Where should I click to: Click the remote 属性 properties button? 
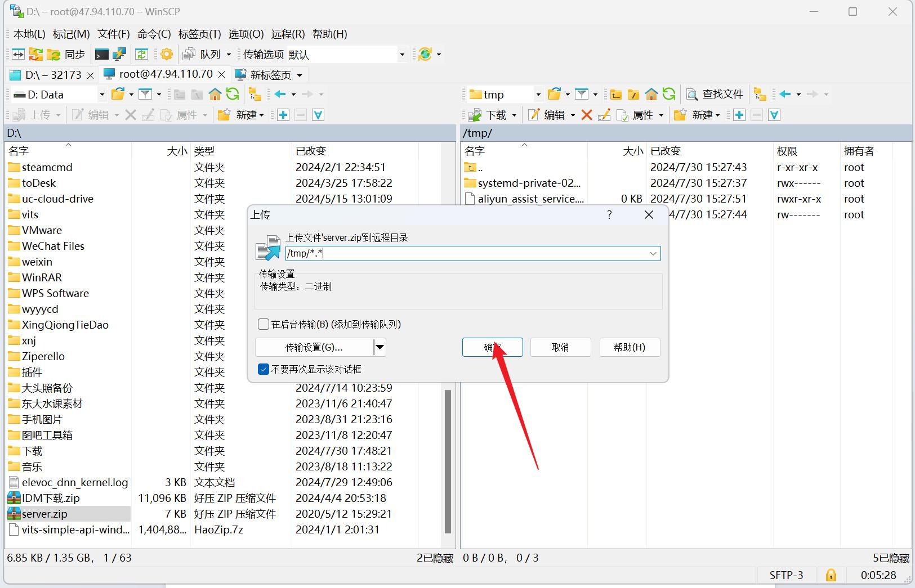point(635,115)
